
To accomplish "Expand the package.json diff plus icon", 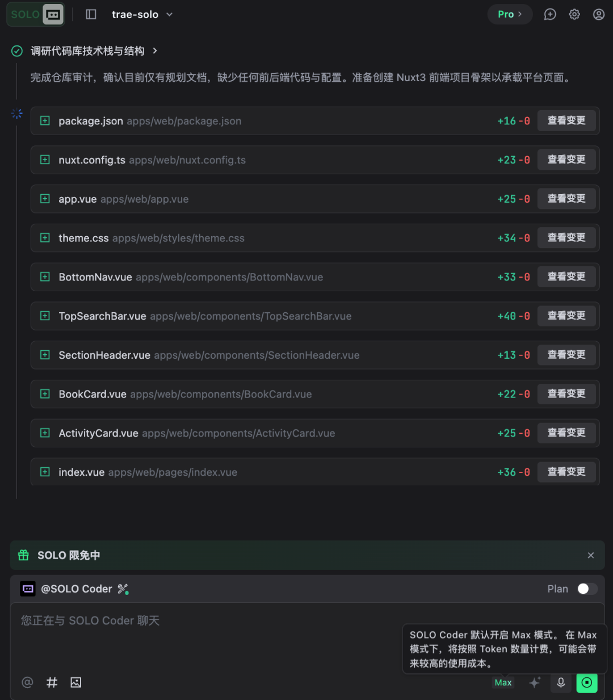I will click(45, 121).
